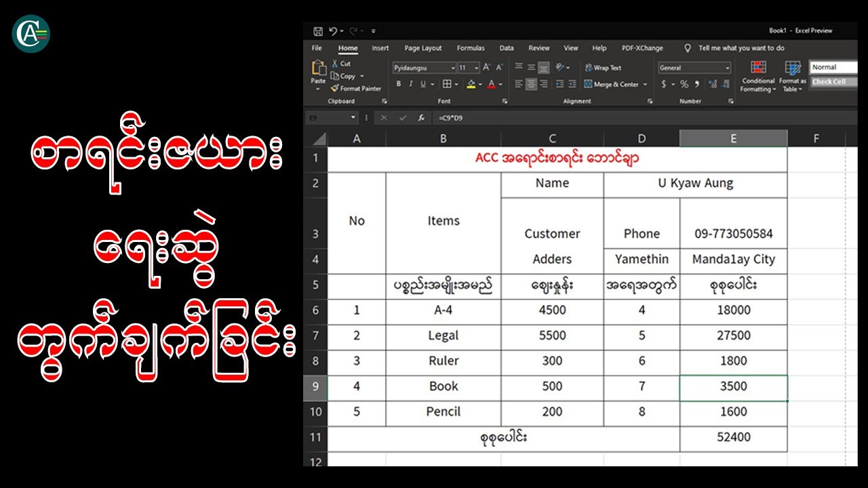Open the Customize Quick Access Toolbar arrow
868x488 pixels.
374,31
